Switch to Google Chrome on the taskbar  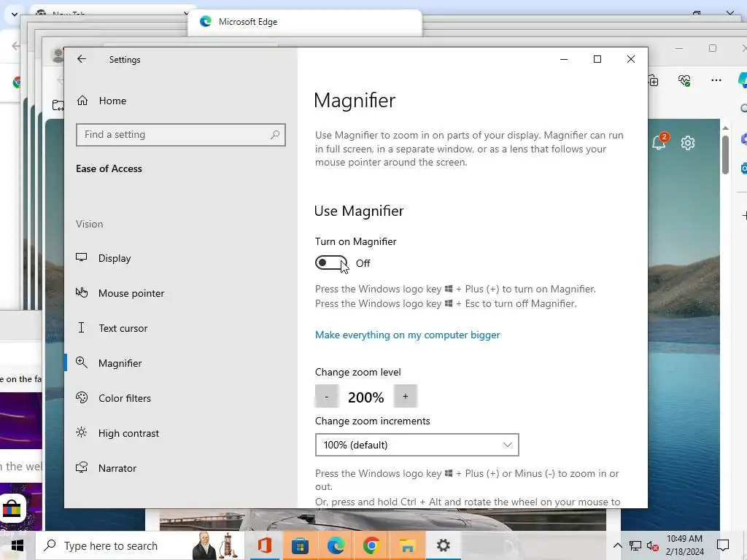click(x=371, y=545)
